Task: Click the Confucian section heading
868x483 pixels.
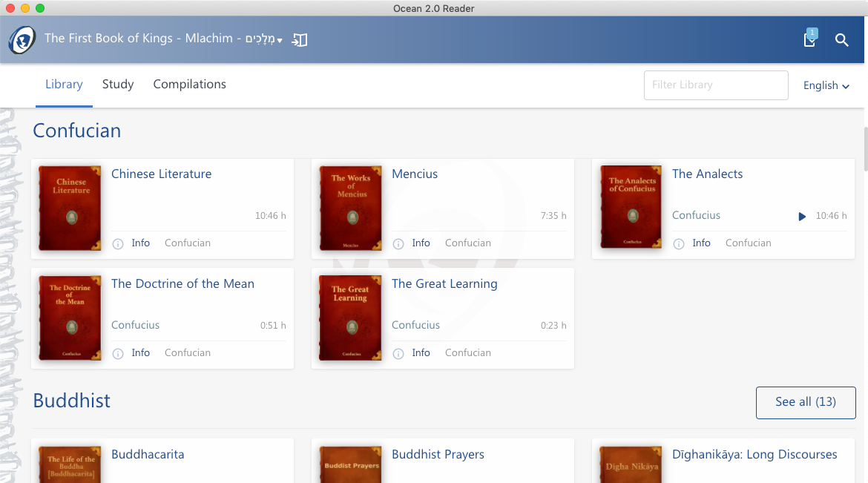Action: (77, 131)
